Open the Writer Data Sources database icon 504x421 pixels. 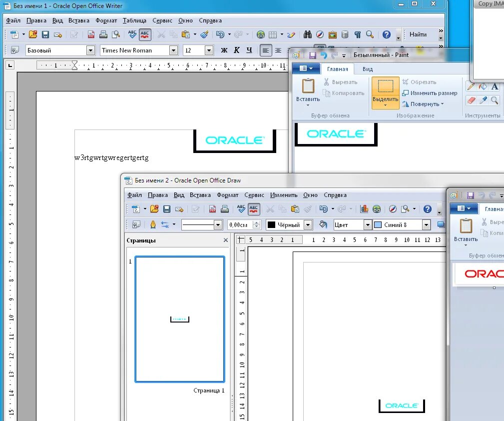pos(345,34)
